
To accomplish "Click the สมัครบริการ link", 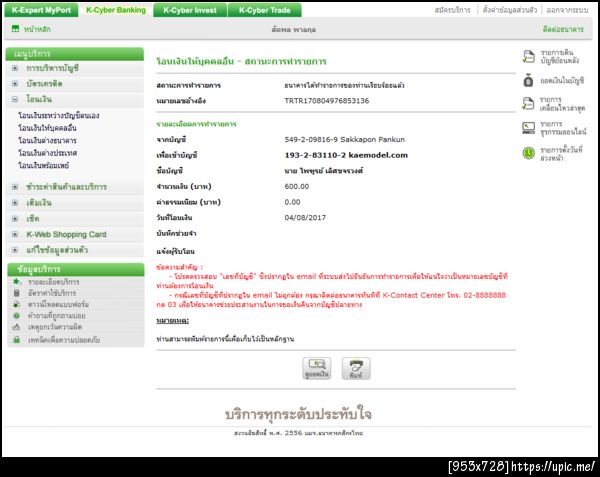I will (452, 10).
